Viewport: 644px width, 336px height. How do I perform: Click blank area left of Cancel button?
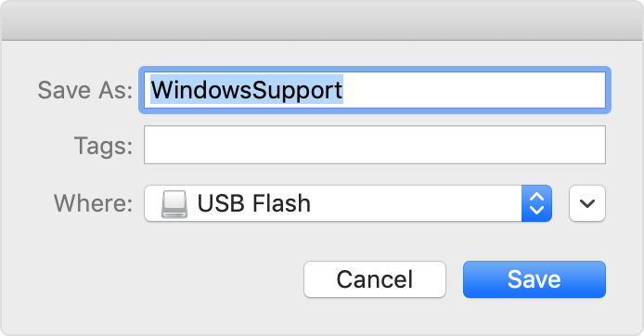[x=164, y=279]
